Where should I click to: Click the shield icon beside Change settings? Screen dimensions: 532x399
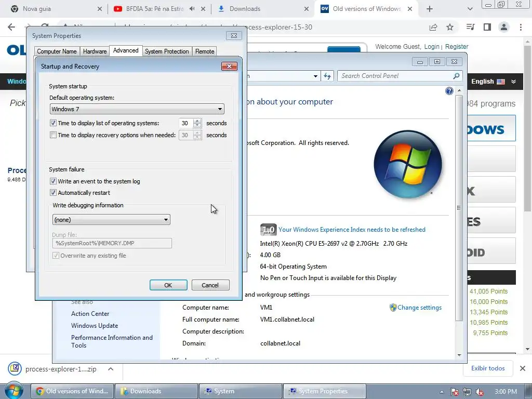[x=393, y=308]
